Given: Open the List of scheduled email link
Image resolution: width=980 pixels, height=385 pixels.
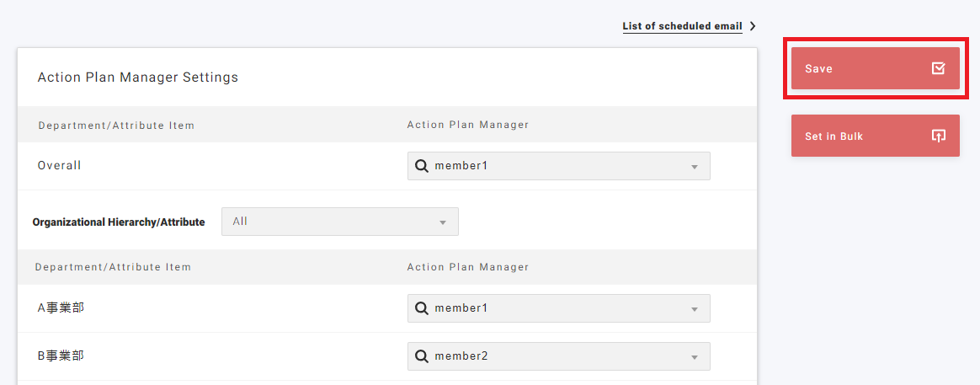Looking at the screenshot, I should click(682, 26).
